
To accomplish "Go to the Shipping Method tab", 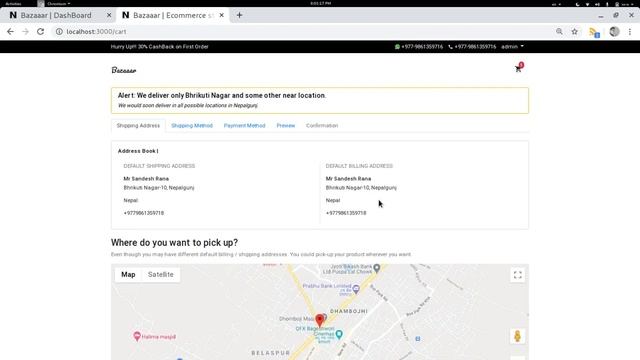I will coord(192,126).
